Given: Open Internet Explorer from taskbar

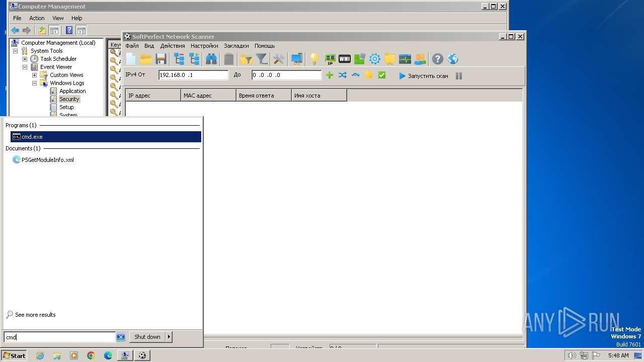Looking at the screenshot, I should pos(40,355).
